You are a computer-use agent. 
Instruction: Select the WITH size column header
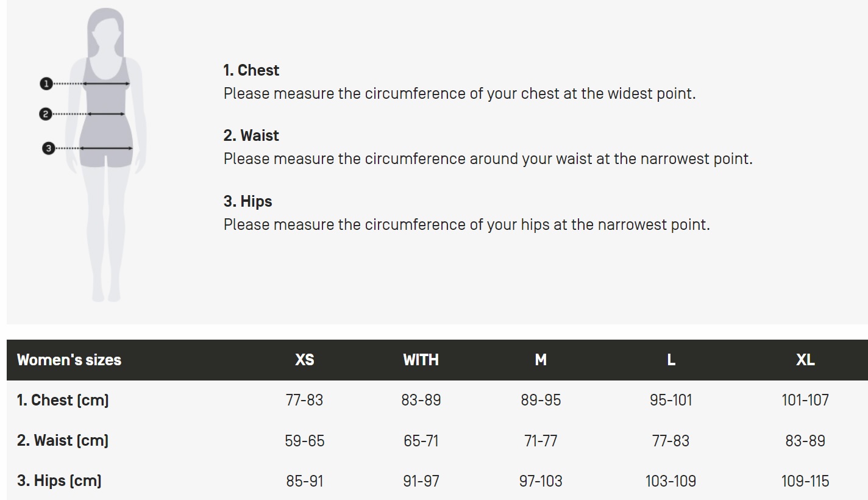tap(421, 360)
